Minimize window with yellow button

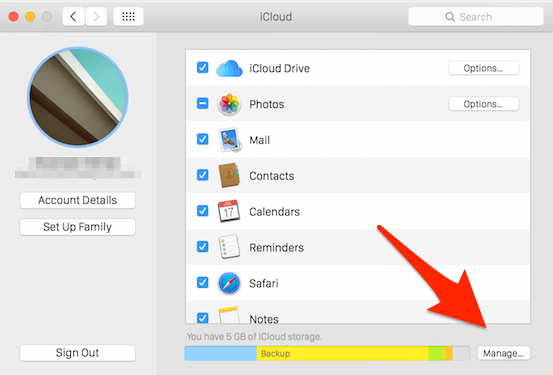(30, 17)
